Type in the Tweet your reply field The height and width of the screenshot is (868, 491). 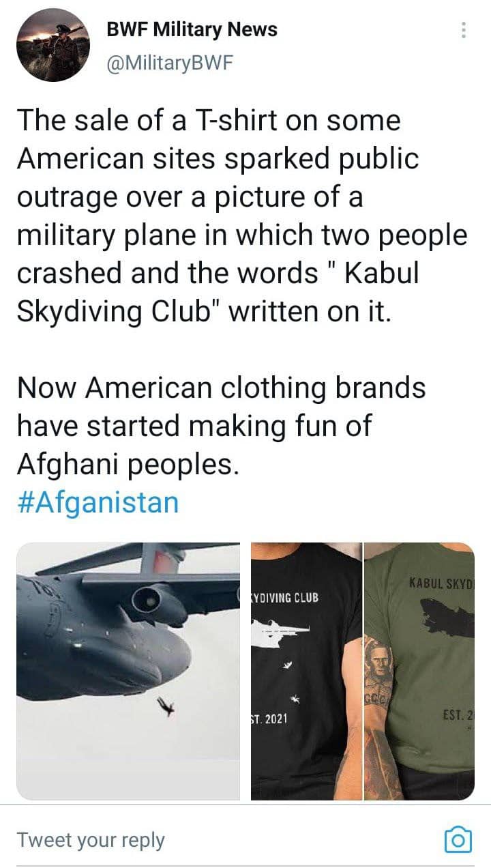pyautogui.click(x=205, y=839)
